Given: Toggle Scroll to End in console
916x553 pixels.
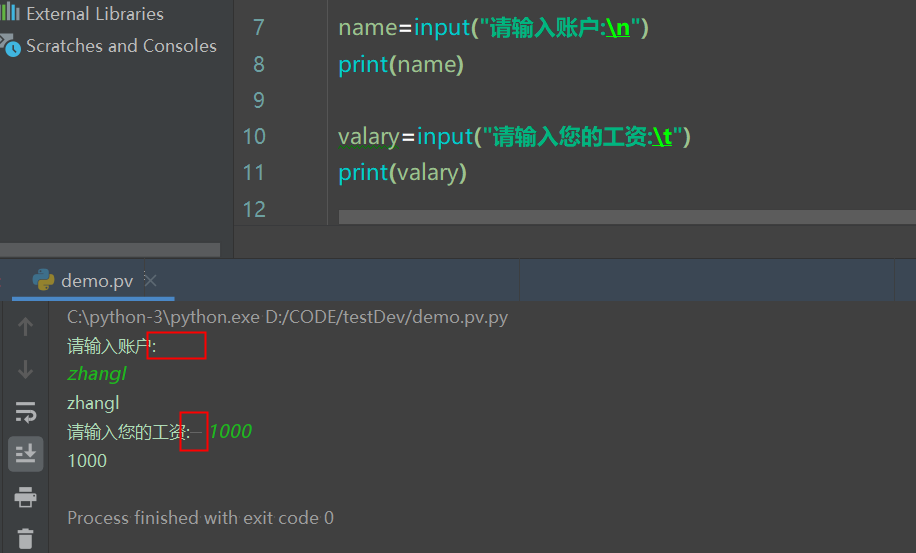Looking at the screenshot, I should 26,453.
